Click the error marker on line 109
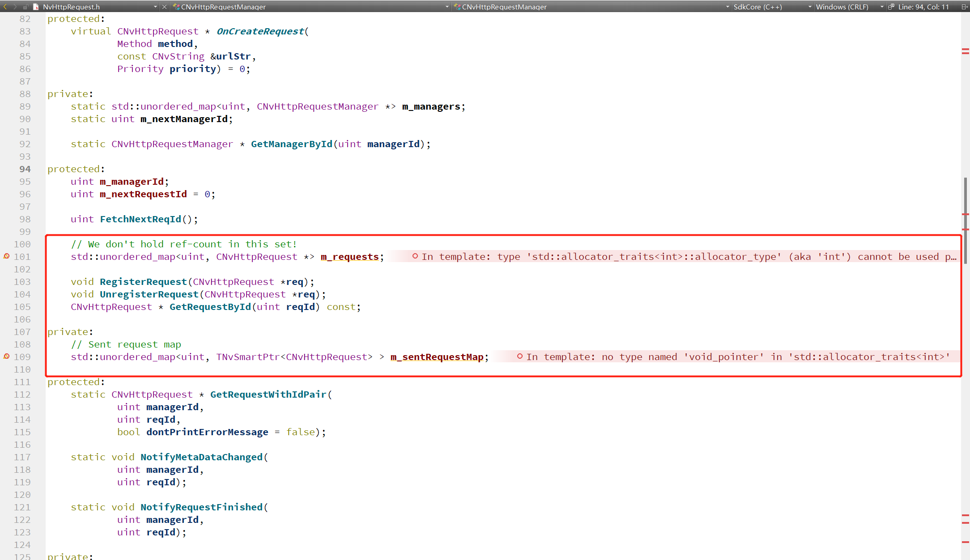 click(x=6, y=356)
